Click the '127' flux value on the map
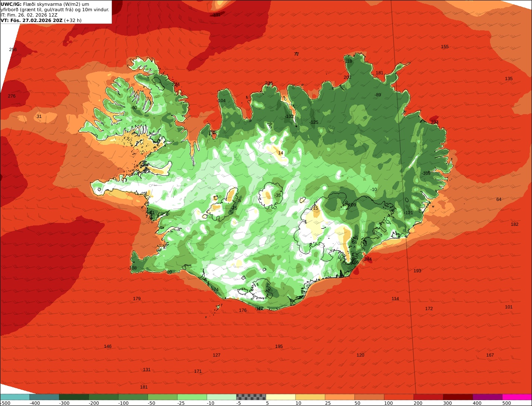Screen dimensions: 532x406 (x=217, y=355)
